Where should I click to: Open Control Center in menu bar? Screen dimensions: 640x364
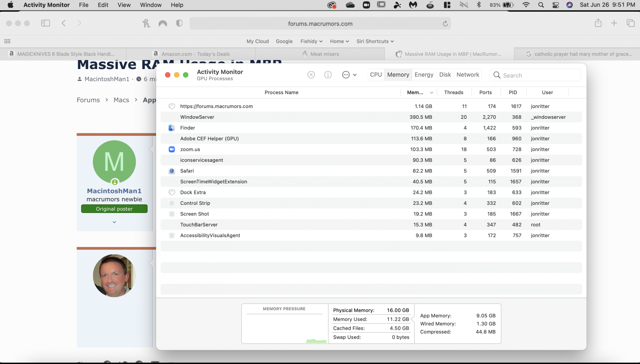pyautogui.click(x=556, y=5)
